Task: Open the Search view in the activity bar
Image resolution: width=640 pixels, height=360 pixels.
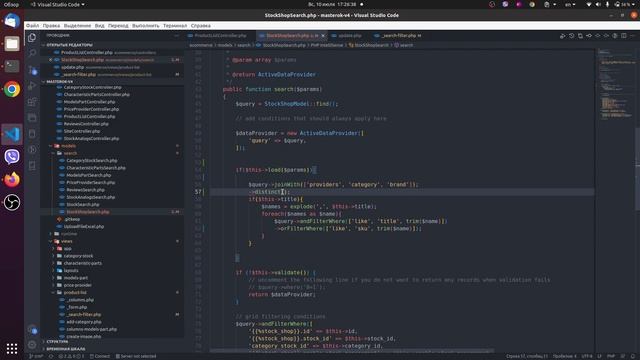Action: (32, 53)
